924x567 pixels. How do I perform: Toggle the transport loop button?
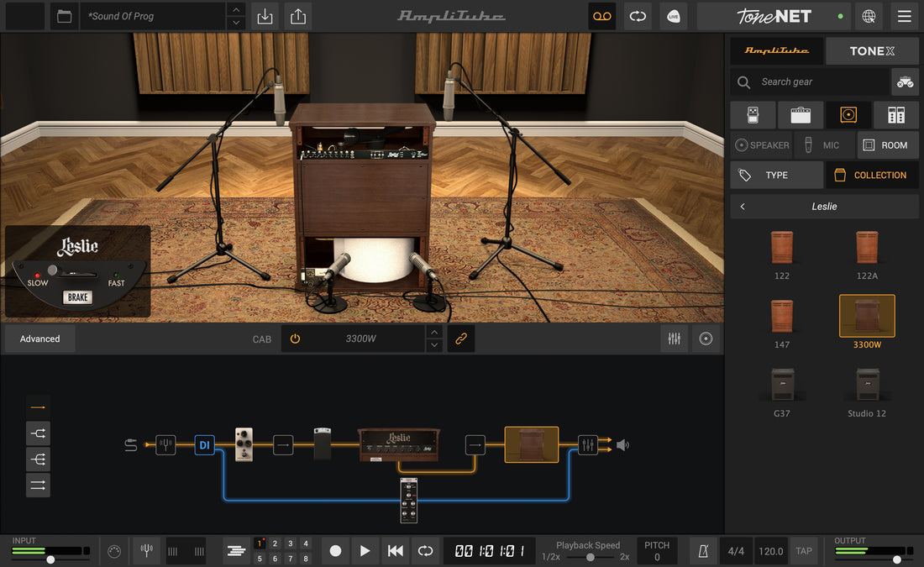point(426,551)
